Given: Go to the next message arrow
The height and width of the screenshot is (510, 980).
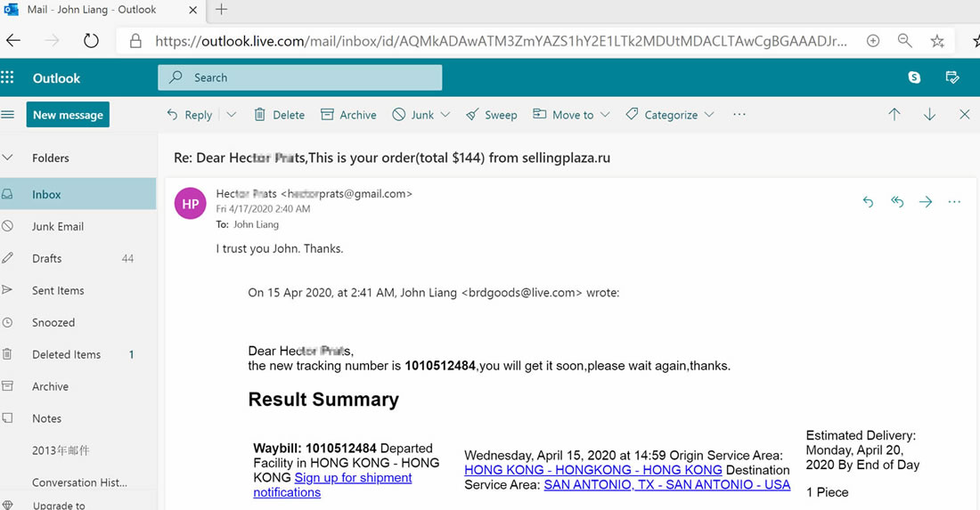Looking at the screenshot, I should pyautogui.click(x=929, y=115).
